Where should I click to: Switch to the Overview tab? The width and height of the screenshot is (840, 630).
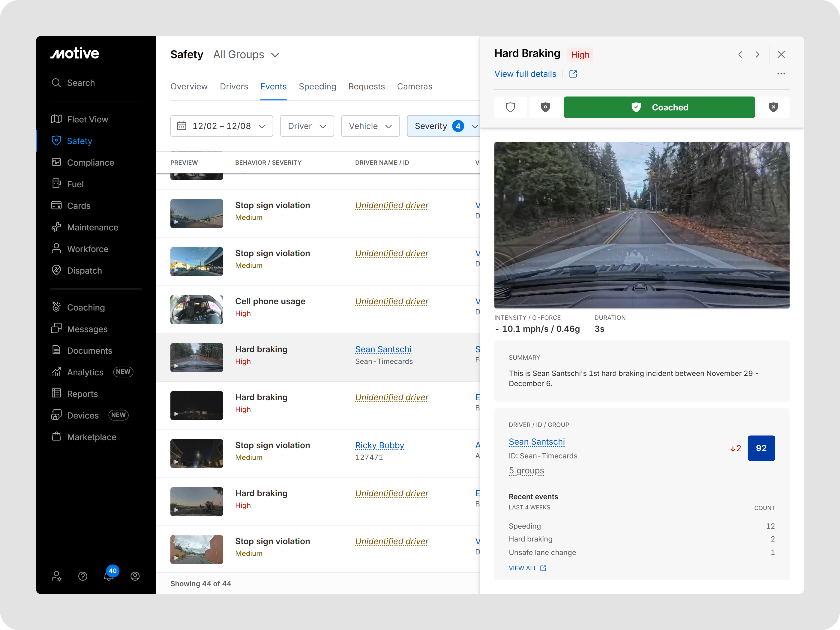pyautogui.click(x=189, y=87)
